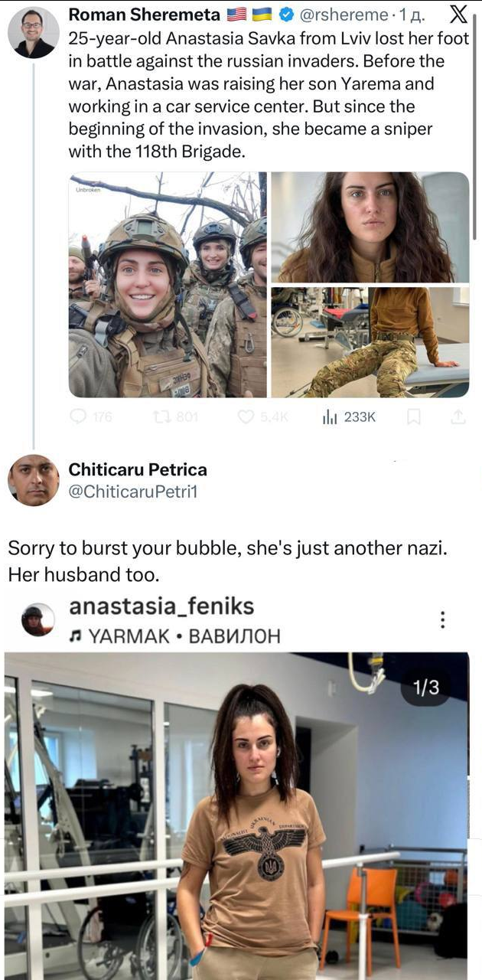Open Chiticaru Petrica's profile avatar
The width and height of the screenshot is (482, 980).
pos(33,480)
